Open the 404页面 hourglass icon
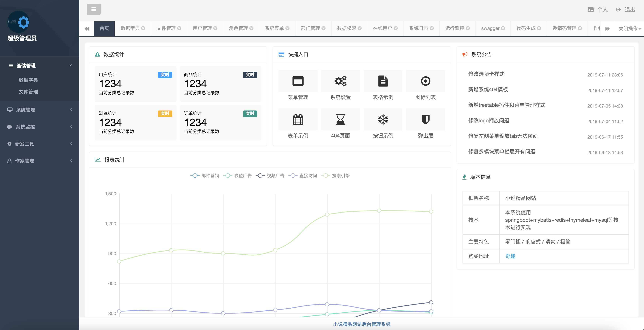 (x=340, y=120)
